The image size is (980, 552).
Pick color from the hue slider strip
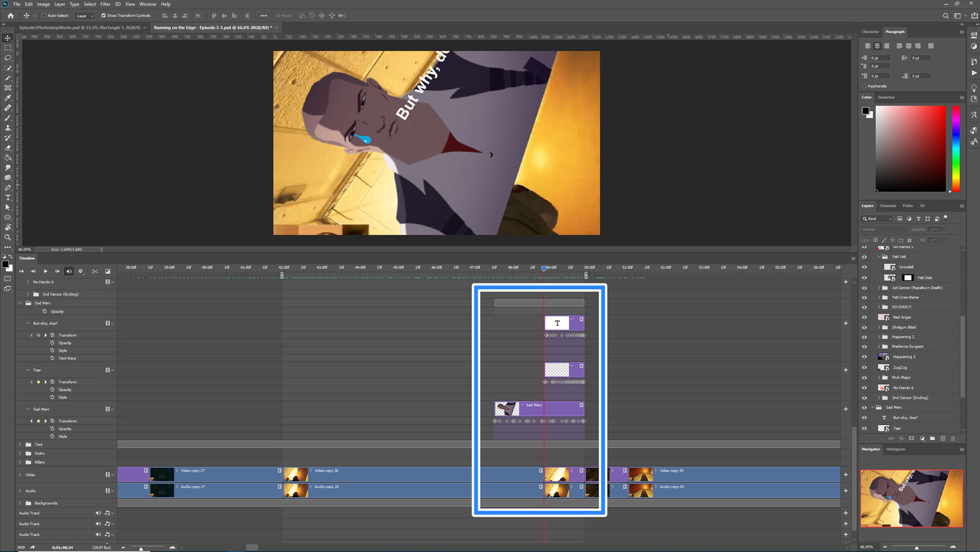(x=956, y=149)
